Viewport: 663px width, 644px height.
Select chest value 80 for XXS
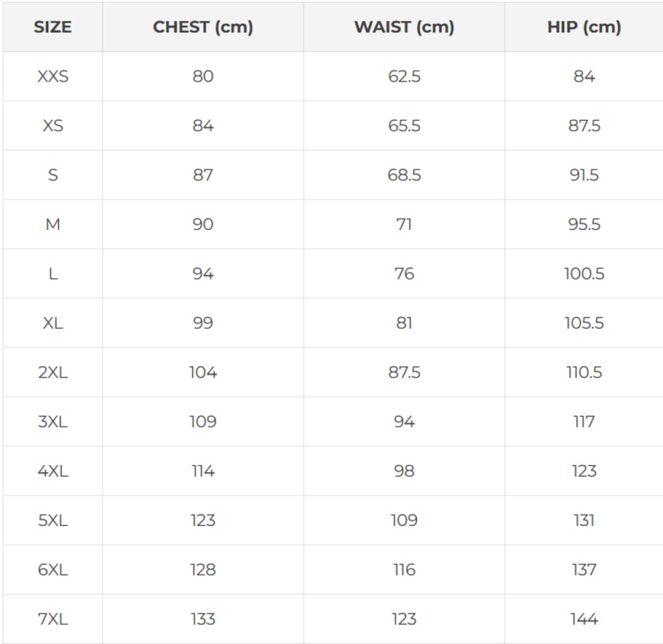click(x=203, y=77)
